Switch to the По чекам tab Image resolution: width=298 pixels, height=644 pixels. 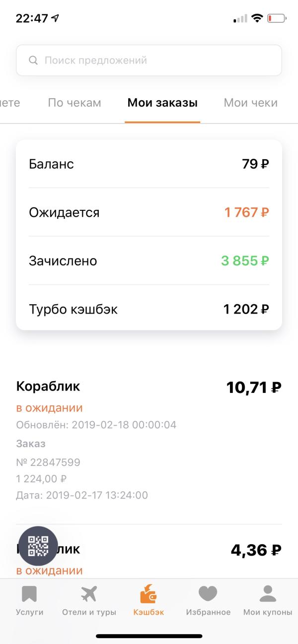74,103
